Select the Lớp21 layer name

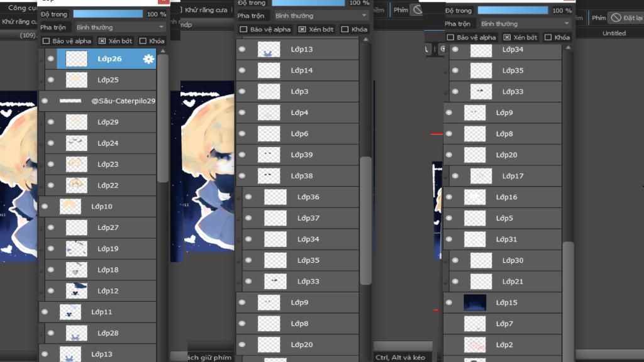click(513, 282)
